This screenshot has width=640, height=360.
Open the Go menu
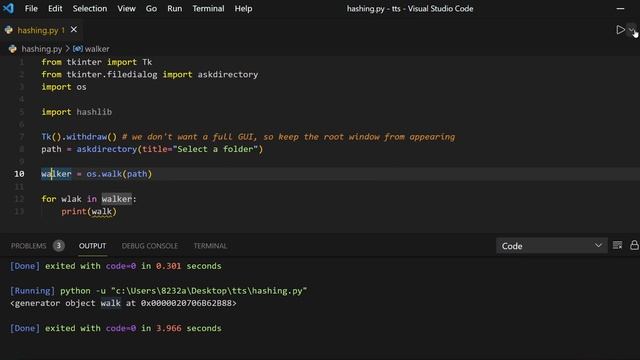151,9
